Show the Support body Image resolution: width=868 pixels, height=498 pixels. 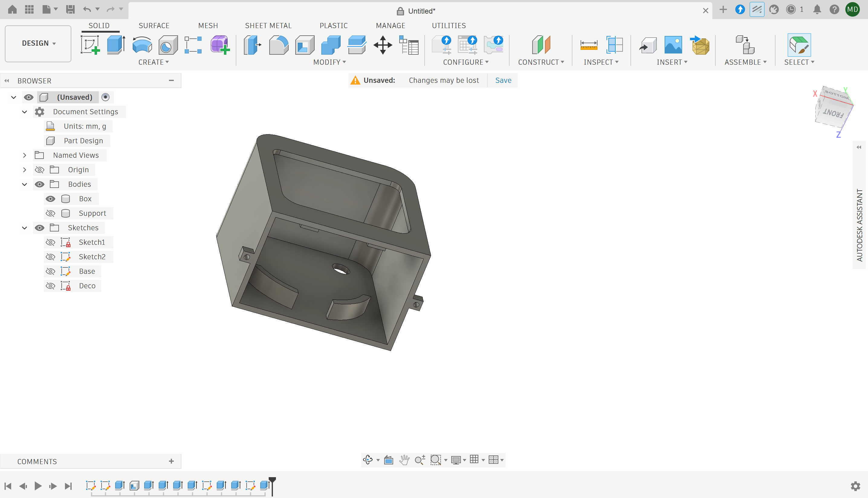50,213
